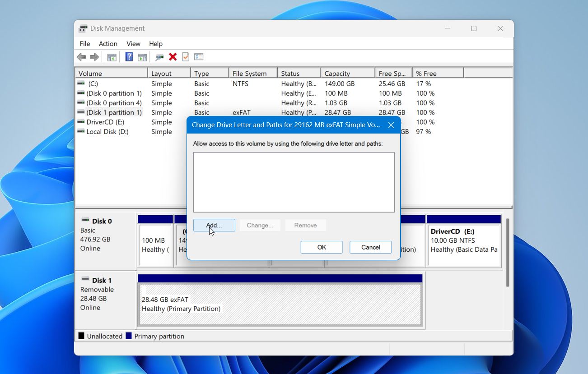Click OK in the drive letter dialog

tap(322, 247)
